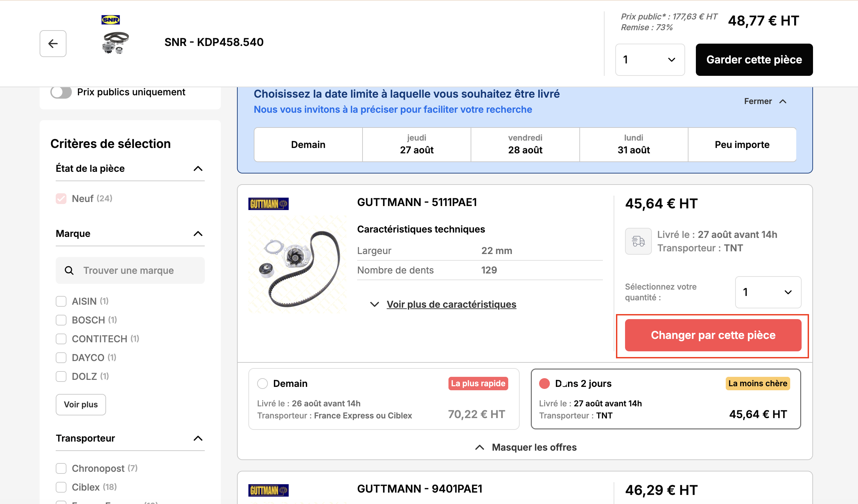Click the SNR brand logo
This screenshot has height=504, width=858.
(111, 20)
